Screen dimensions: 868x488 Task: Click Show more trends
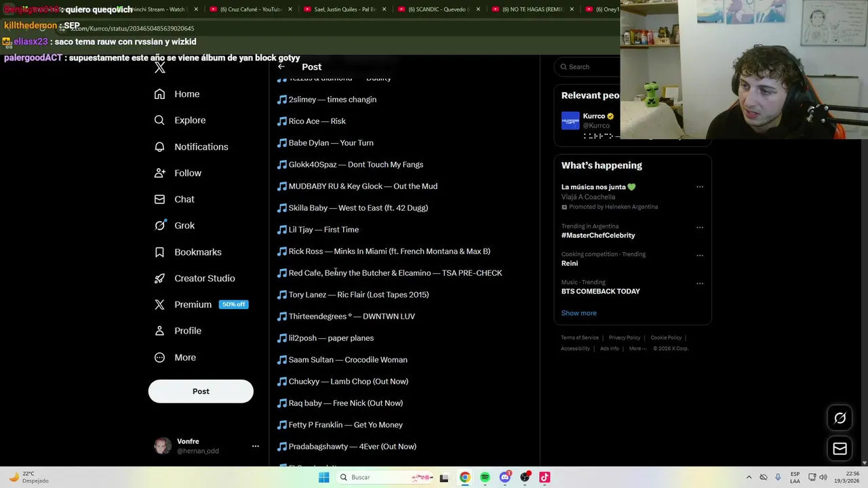coord(579,313)
